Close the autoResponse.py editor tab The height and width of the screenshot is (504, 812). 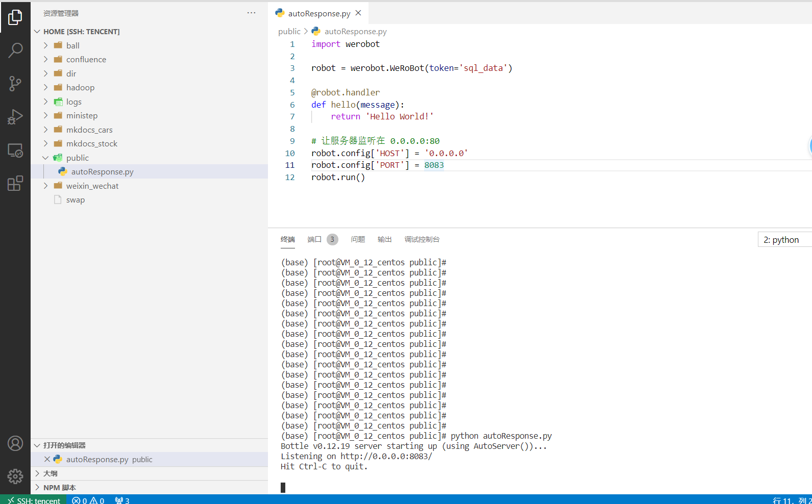point(358,13)
